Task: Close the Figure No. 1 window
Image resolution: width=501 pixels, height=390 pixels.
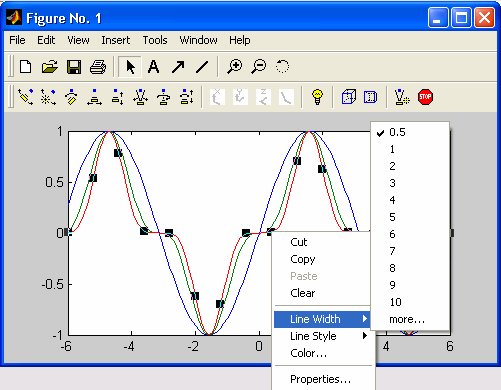Action: point(484,18)
